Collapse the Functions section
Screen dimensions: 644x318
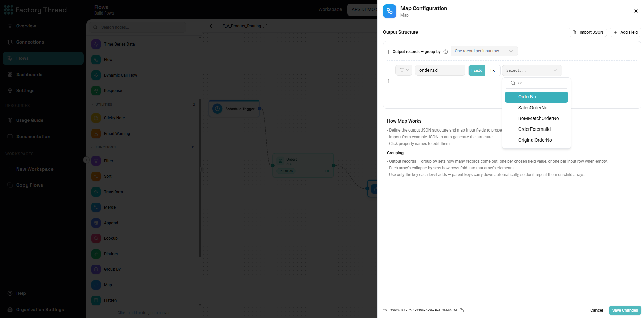92,147
